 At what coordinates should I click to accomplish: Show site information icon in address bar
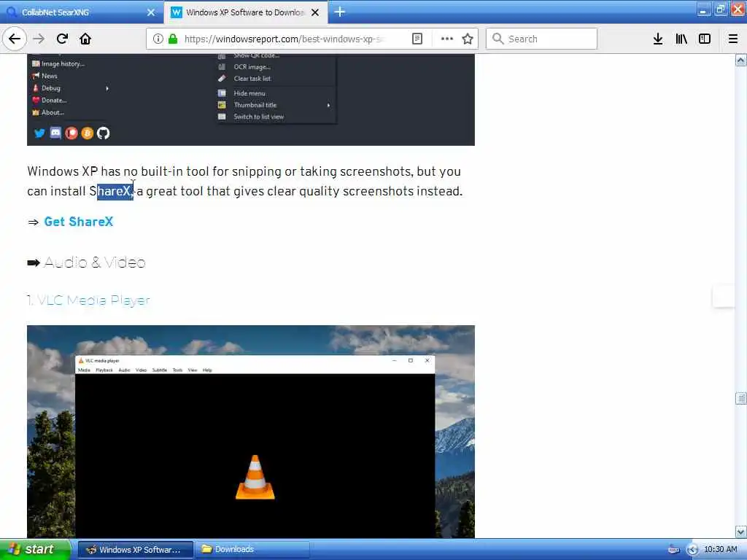click(x=158, y=39)
